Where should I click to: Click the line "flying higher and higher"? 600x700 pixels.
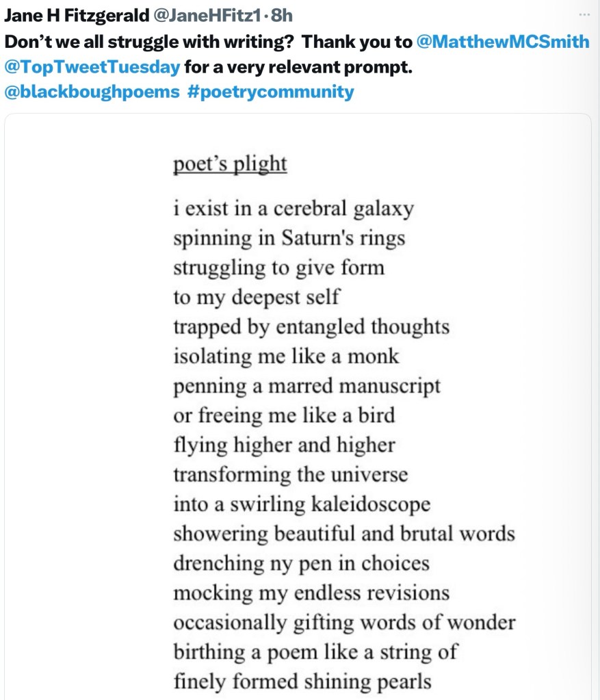(284, 445)
